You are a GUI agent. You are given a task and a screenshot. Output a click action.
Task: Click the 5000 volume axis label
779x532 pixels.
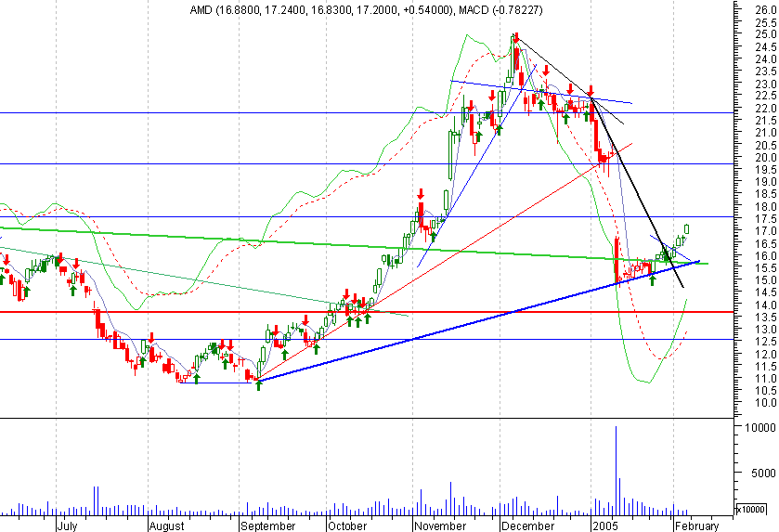click(763, 474)
